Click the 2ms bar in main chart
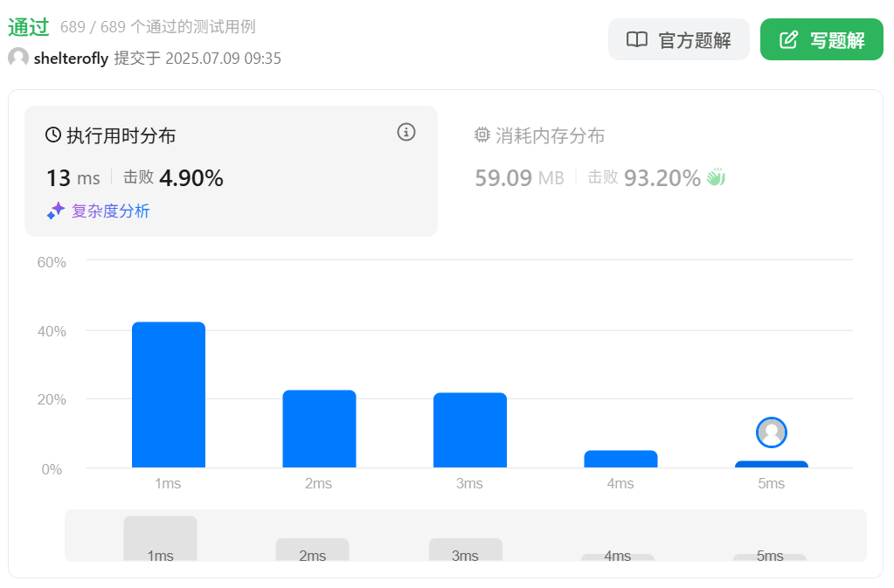The height and width of the screenshot is (588, 894). click(319, 429)
